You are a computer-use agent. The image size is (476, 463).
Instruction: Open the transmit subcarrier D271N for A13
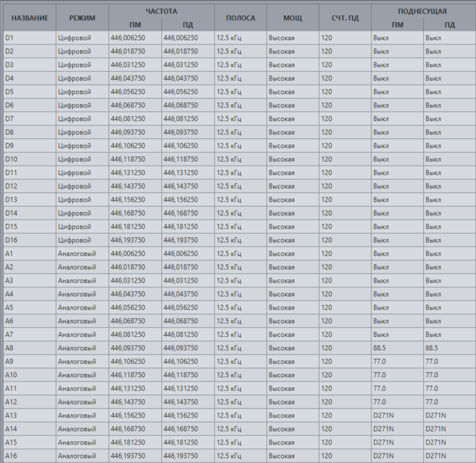click(x=450, y=415)
